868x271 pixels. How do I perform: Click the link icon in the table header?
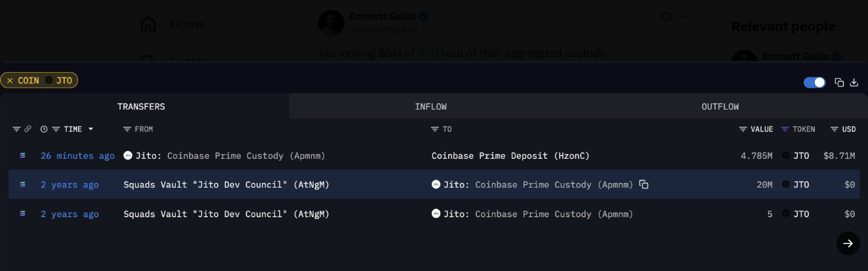pyautogui.click(x=28, y=129)
